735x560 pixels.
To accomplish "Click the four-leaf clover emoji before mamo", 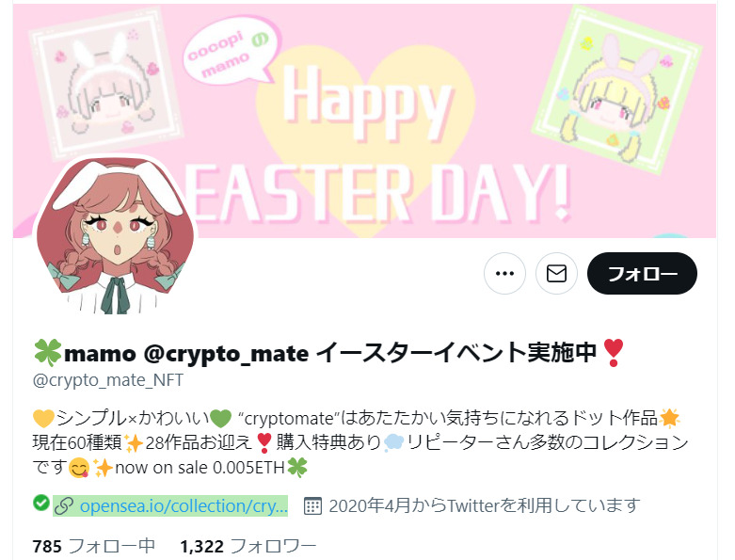I will pyautogui.click(x=47, y=353).
